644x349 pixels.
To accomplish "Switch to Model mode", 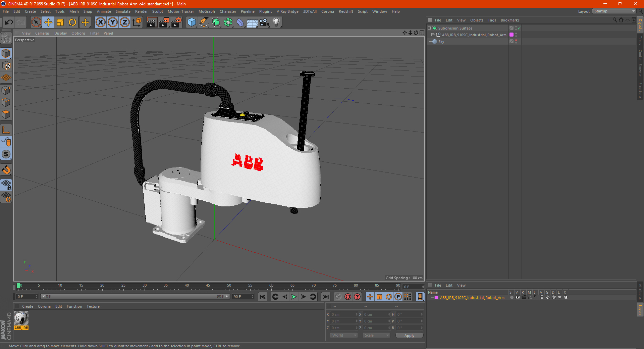I will [x=6, y=54].
